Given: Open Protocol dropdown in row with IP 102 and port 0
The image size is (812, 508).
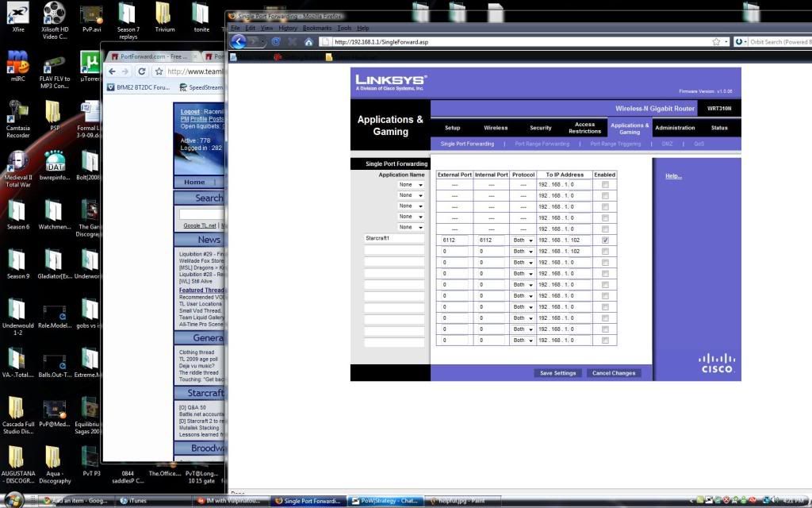Looking at the screenshot, I should click(x=523, y=252).
